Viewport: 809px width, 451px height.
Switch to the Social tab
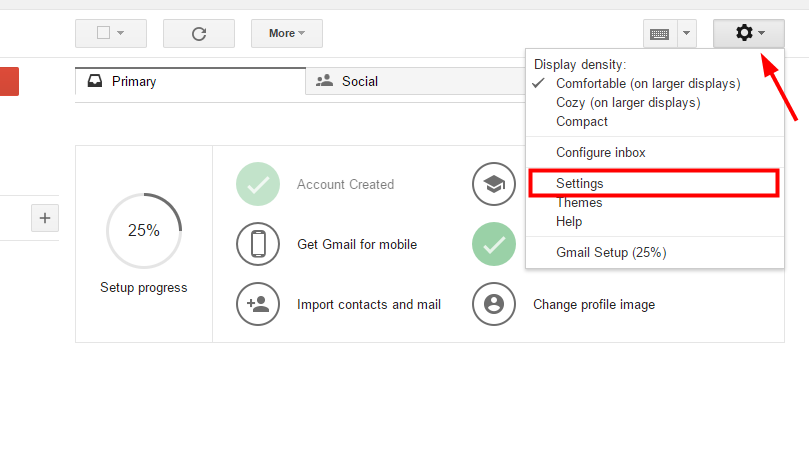pos(360,81)
